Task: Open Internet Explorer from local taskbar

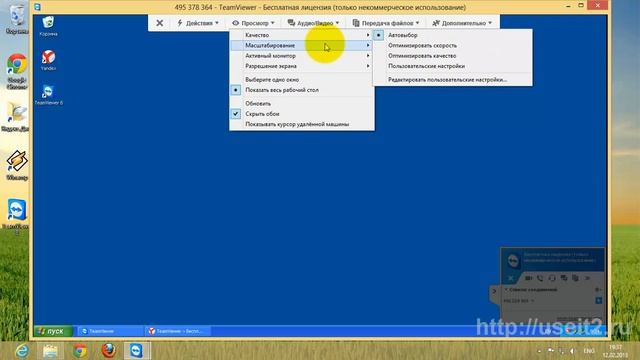Action: click(22, 351)
